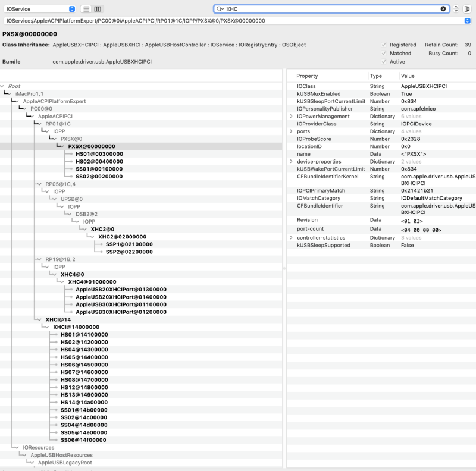This screenshot has height=471, width=476.
Task: Open the search options magnifier icon
Action: [220, 9]
